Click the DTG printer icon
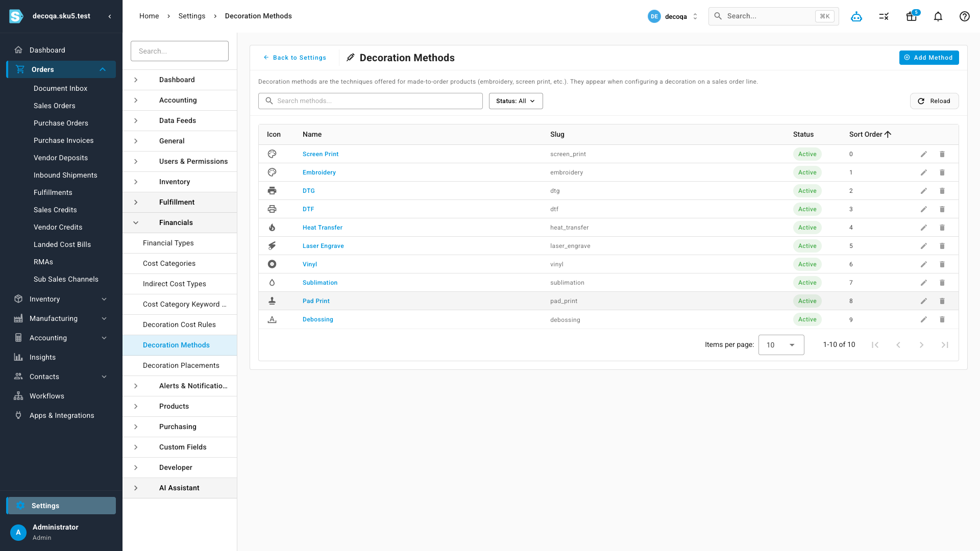 [272, 191]
